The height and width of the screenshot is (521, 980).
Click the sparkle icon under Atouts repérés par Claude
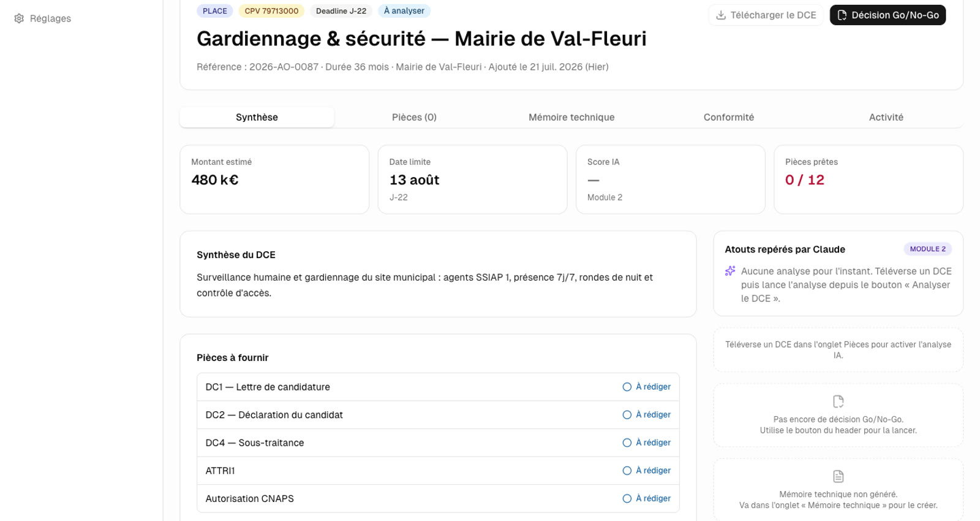click(x=730, y=271)
